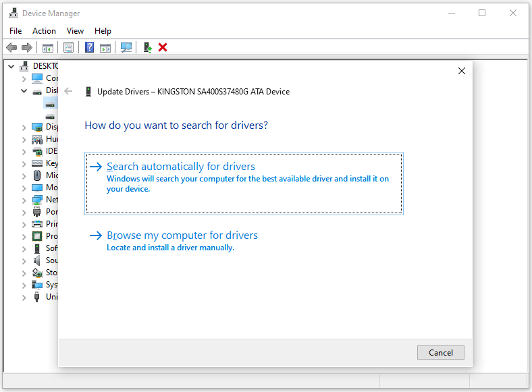Expand the Display adapters chevron
This screenshot has height=392, width=532.
point(24,128)
